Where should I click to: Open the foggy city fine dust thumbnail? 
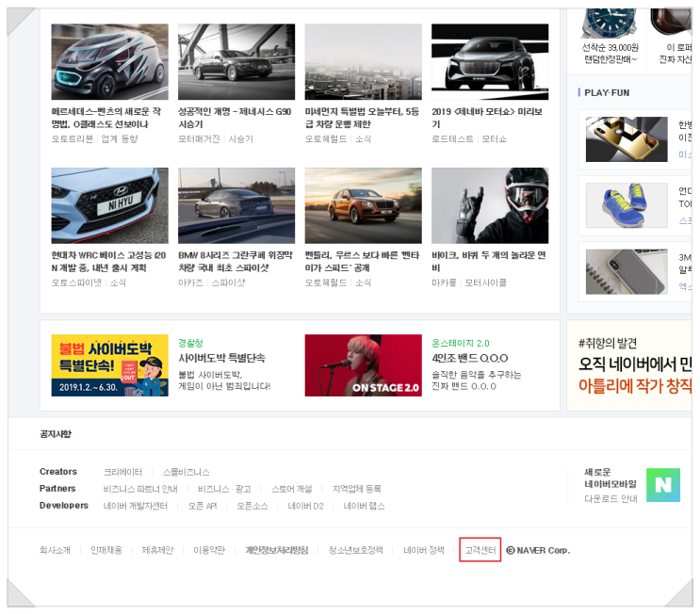pos(364,61)
